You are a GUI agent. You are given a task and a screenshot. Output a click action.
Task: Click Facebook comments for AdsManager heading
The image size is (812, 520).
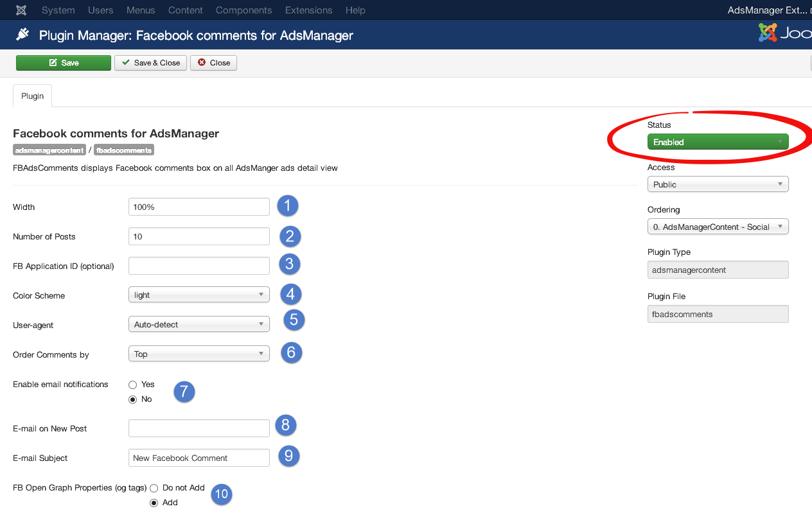pyautogui.click(x=116, y=134)
